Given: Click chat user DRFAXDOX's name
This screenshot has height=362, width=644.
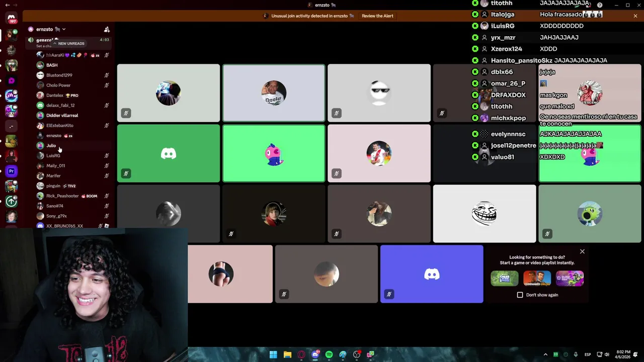Looking at the screenshot, I should tap(508, 95).
